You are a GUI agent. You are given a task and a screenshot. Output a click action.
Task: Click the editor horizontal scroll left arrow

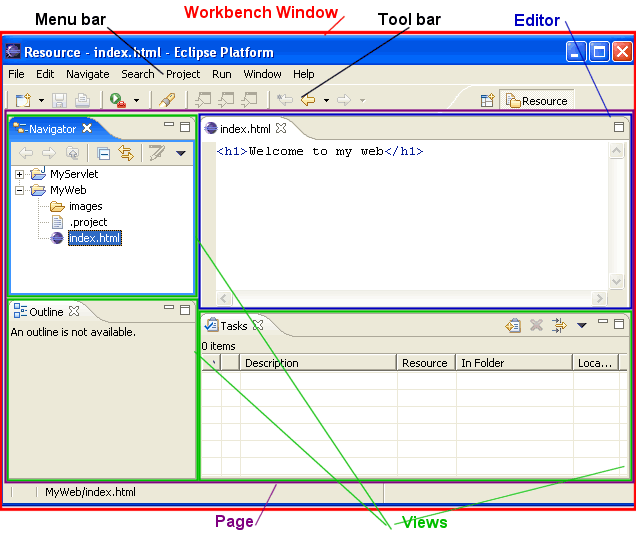pos(224,298)
